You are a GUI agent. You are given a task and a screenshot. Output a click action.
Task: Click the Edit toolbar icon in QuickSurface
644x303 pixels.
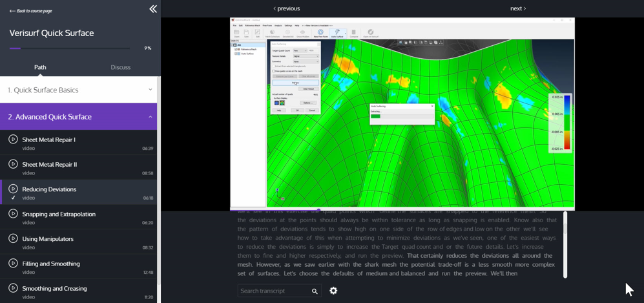point(258,34)
